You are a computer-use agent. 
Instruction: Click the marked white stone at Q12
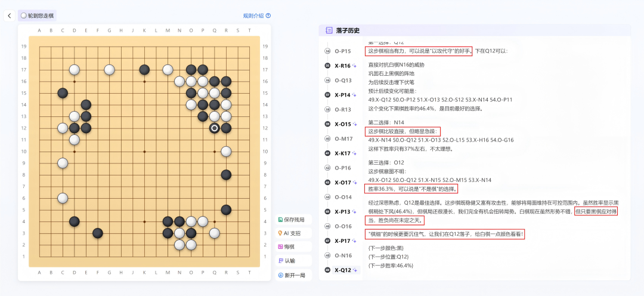[215, 128]
